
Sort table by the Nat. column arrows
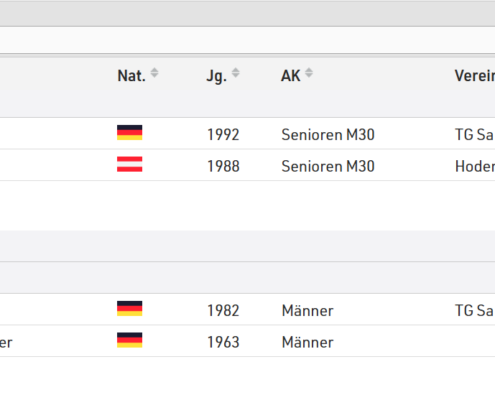(154, 73)
